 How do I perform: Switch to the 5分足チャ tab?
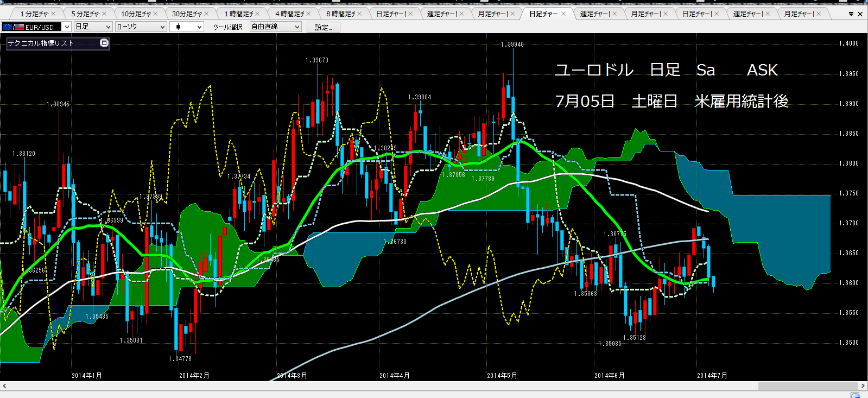(x=85, y=14)
